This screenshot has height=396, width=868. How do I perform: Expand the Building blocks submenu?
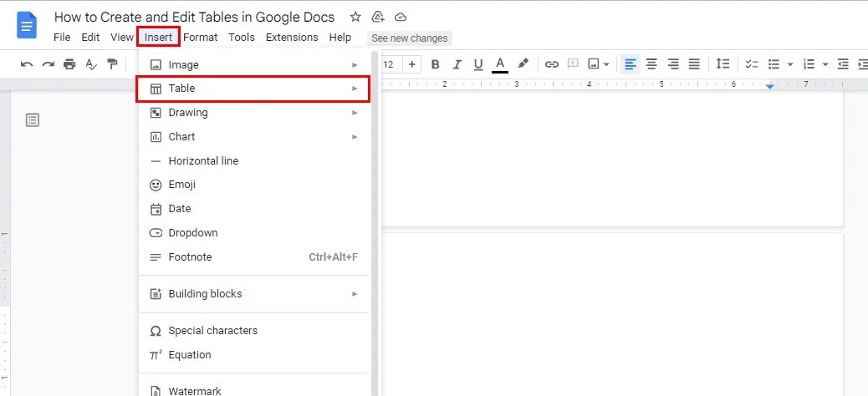pyautogui.click(x=255, y=294)
